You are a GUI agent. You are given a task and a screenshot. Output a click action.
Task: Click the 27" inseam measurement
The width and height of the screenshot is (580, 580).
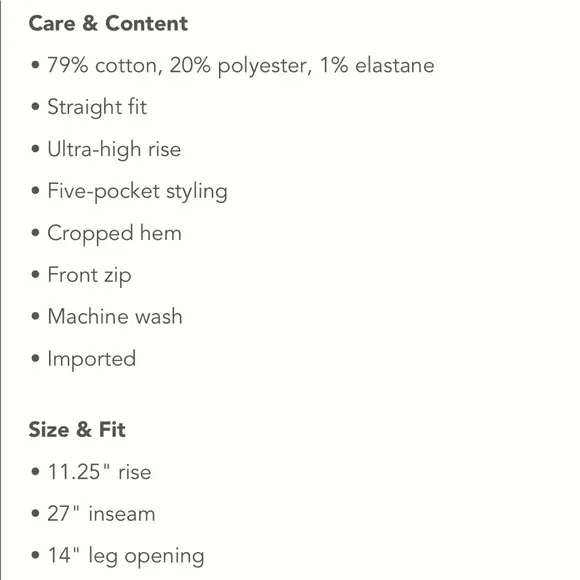(x=101, y=514)
